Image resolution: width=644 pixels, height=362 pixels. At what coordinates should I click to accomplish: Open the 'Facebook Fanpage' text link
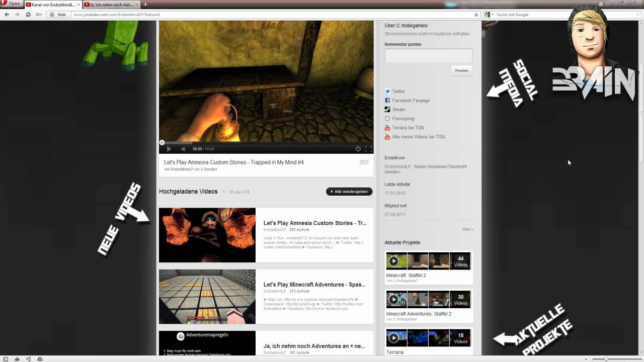click(x=411, y=101)
